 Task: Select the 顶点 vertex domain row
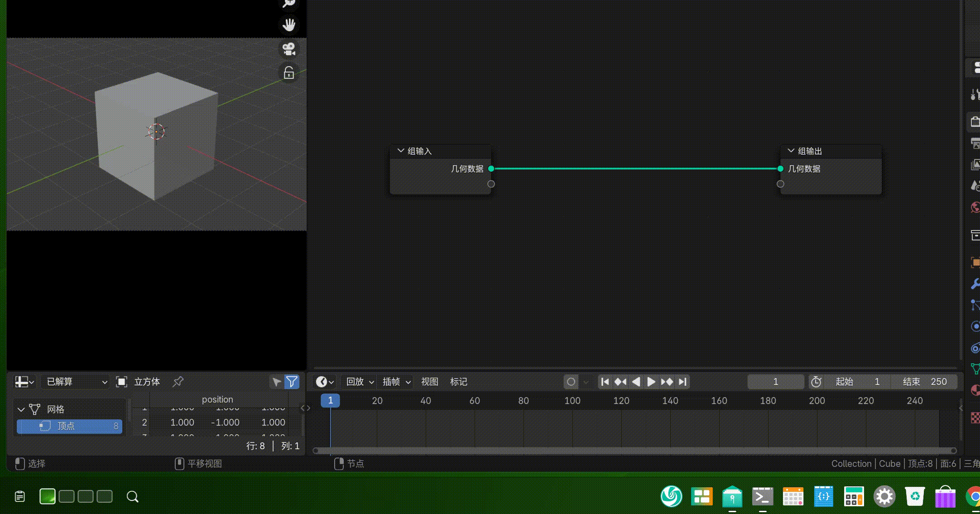tap(69, 426)
